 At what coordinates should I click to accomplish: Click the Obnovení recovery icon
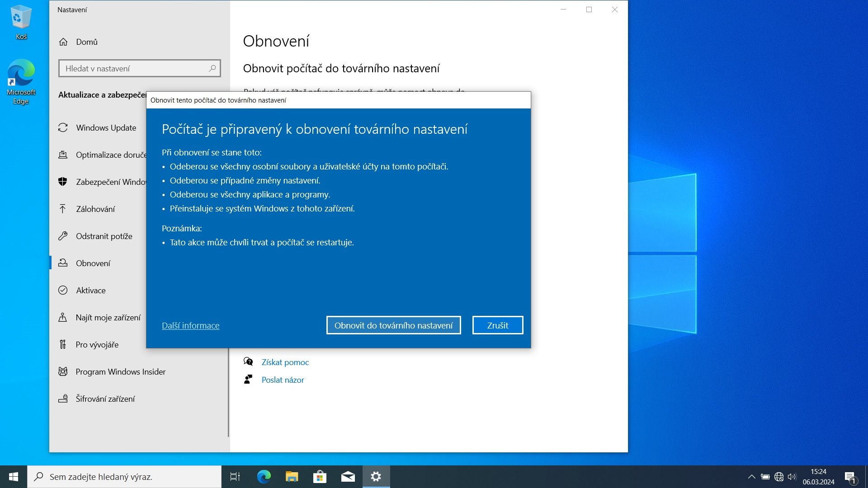pos(63,263)
